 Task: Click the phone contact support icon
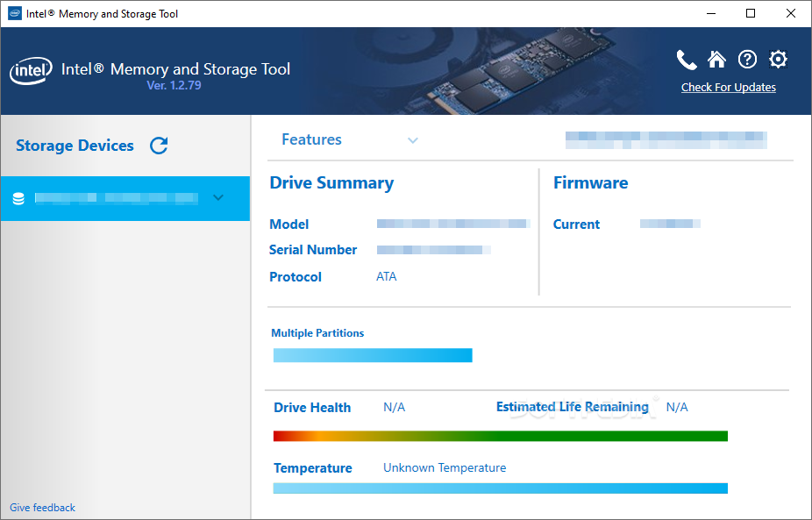click(x=686, y=61)
